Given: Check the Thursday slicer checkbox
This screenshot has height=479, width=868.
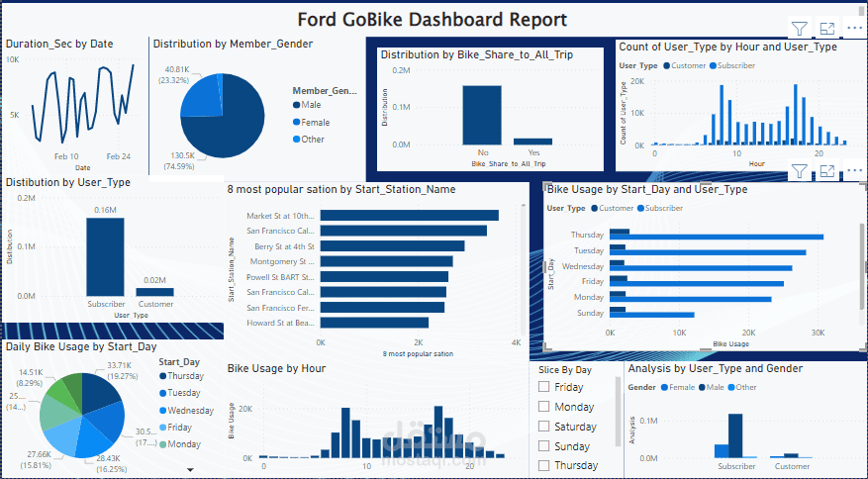Looking at the screenshot, I should 544,465.
